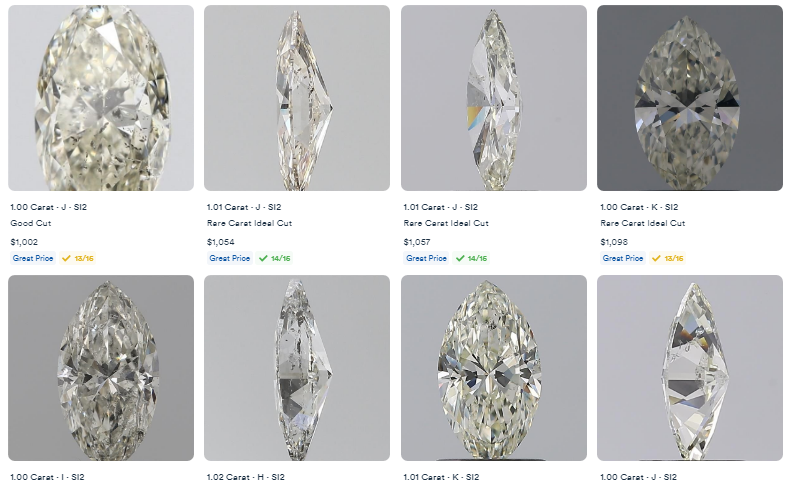Viewport: 787px width, 482px height.
Task: Open the 1.00 Carat I SI2 diamond image
Action: tap(101, 368)
